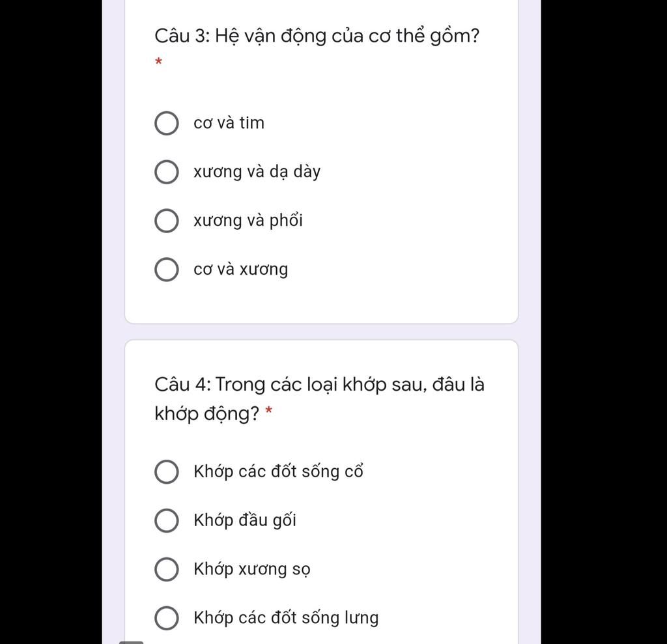Click the red asterisk after 'khớp động?'
The height and width of the screenshot is (644, 667).
(x=268, y=411)
